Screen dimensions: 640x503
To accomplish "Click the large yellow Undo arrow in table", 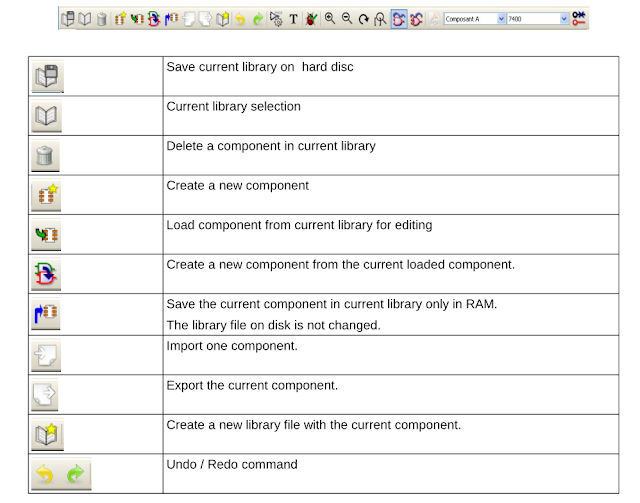I will pos(45,474).
